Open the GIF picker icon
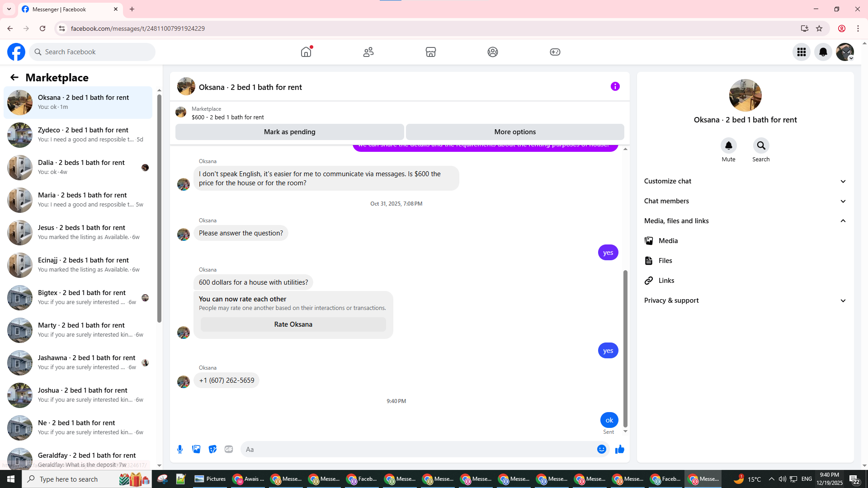868x488 pixels. click(229, 449)
